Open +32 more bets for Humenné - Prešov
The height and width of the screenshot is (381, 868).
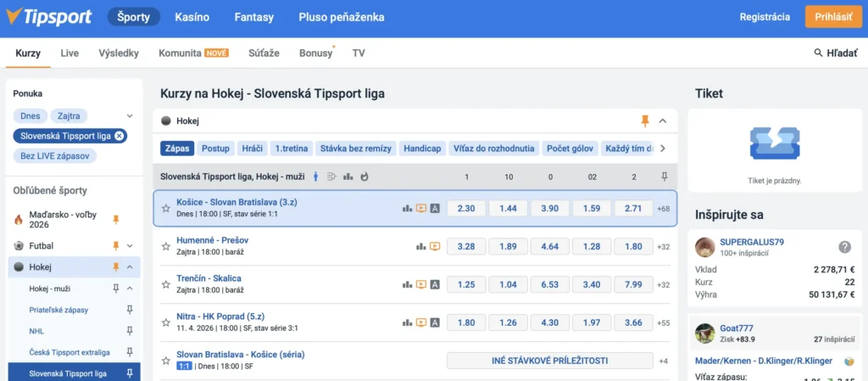tap(663, 247)
